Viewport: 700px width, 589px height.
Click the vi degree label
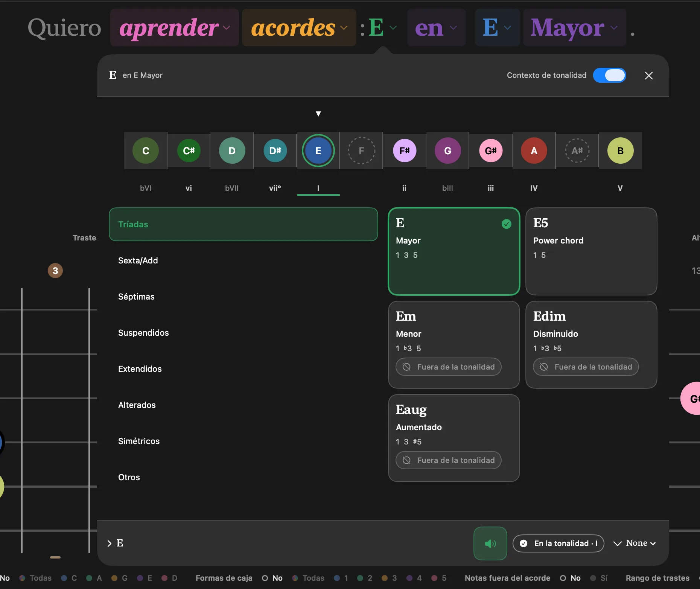coord(189,188)
